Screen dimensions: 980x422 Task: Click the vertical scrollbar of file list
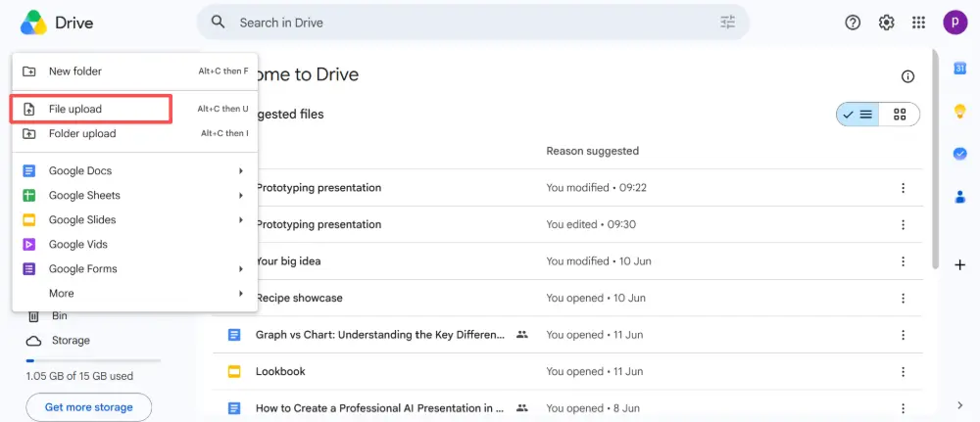935,160
